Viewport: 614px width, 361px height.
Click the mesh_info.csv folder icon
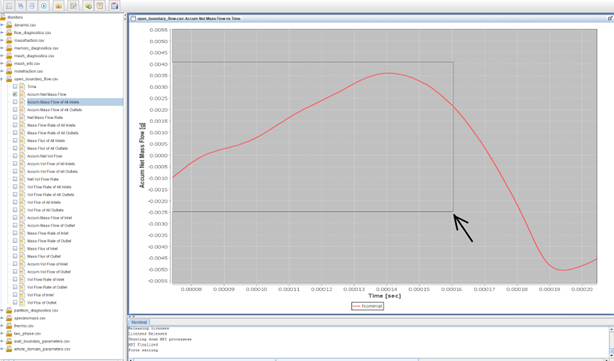(x=9, y=63)
